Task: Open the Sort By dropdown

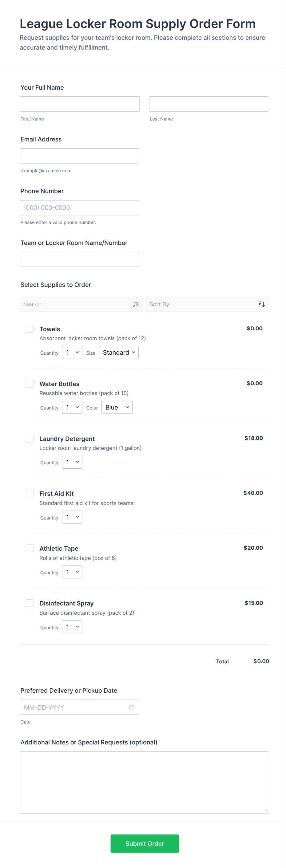Action: click(202, 304)
